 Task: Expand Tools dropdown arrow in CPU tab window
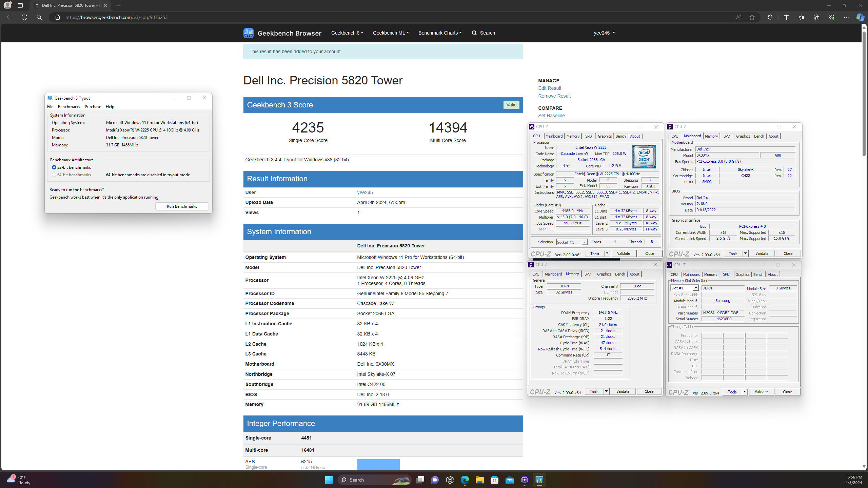(x=607, y=253)
